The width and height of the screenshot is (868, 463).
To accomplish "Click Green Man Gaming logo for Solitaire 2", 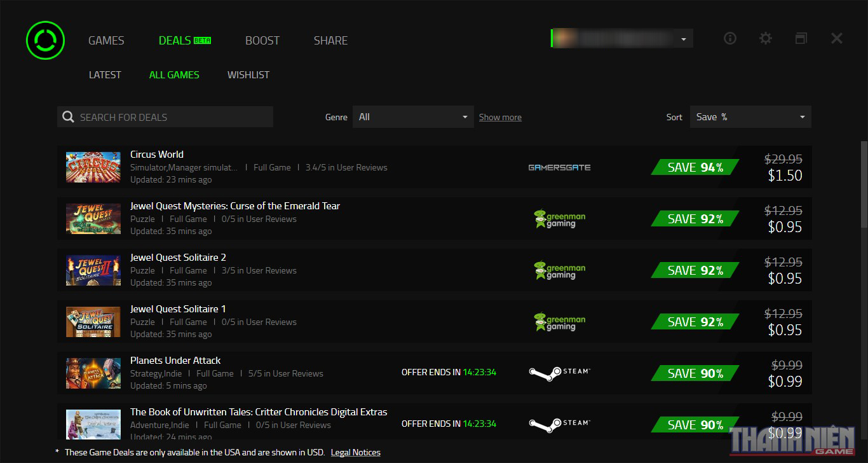I will tap(559, 270).
